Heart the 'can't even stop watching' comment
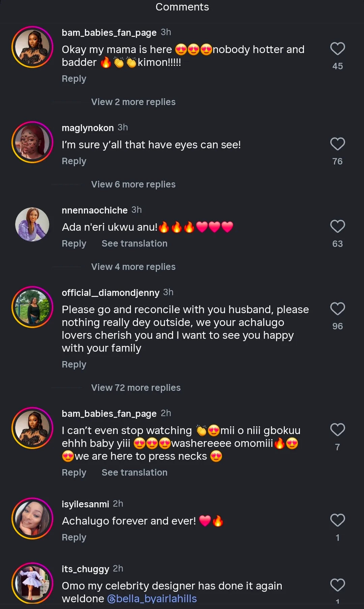The width and height of the screenshot is (364, 609). (337, 430)
